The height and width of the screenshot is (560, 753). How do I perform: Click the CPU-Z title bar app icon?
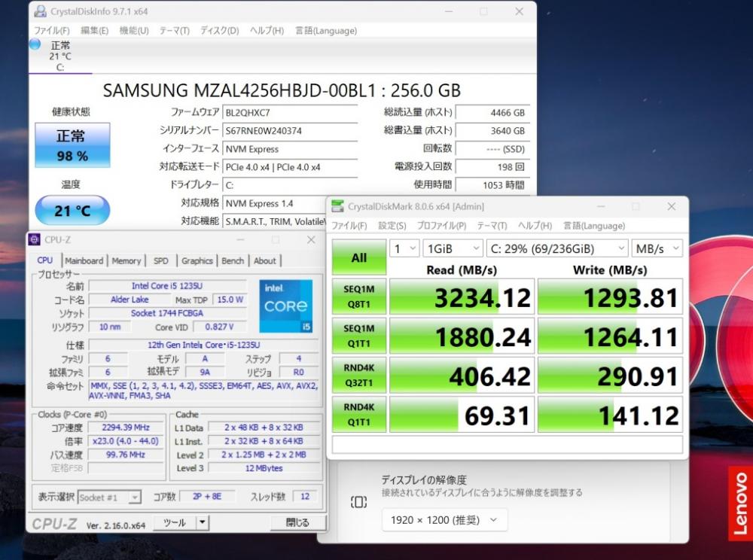tap(35, 239)
